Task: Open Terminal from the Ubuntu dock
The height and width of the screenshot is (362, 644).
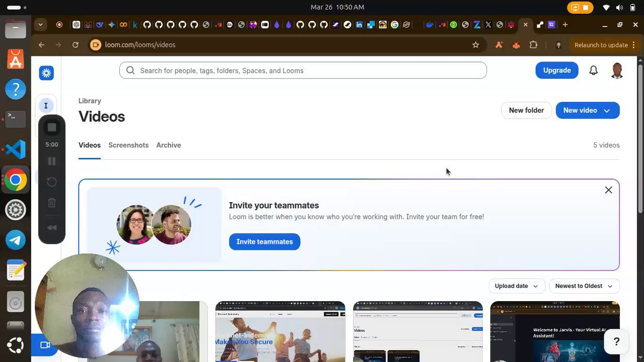Action: point(16,119)
